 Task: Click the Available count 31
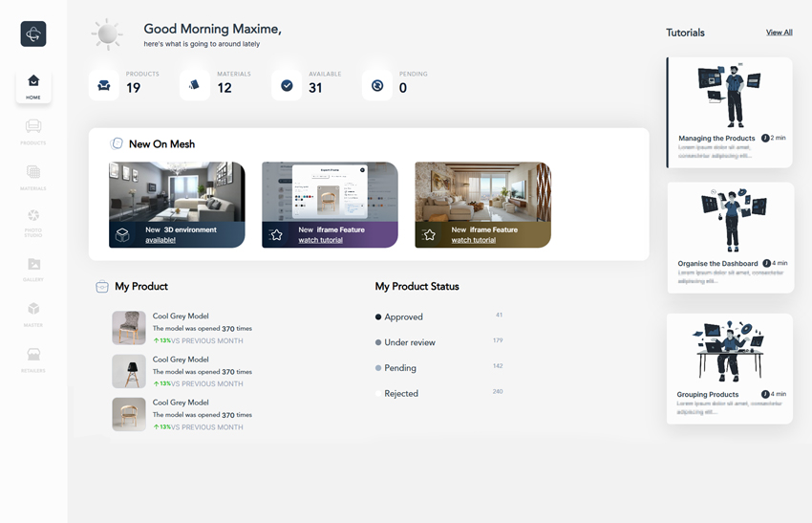coord(315,88)
